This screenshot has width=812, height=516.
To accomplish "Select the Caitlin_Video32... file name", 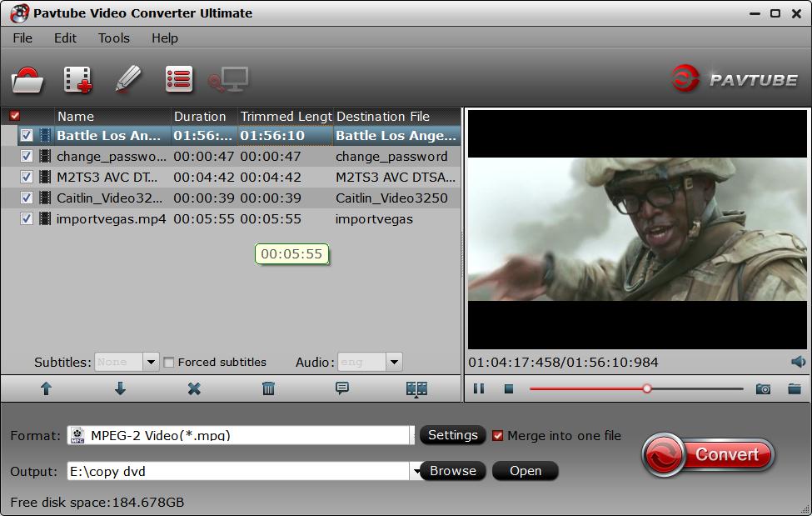I will pos(109,198).
